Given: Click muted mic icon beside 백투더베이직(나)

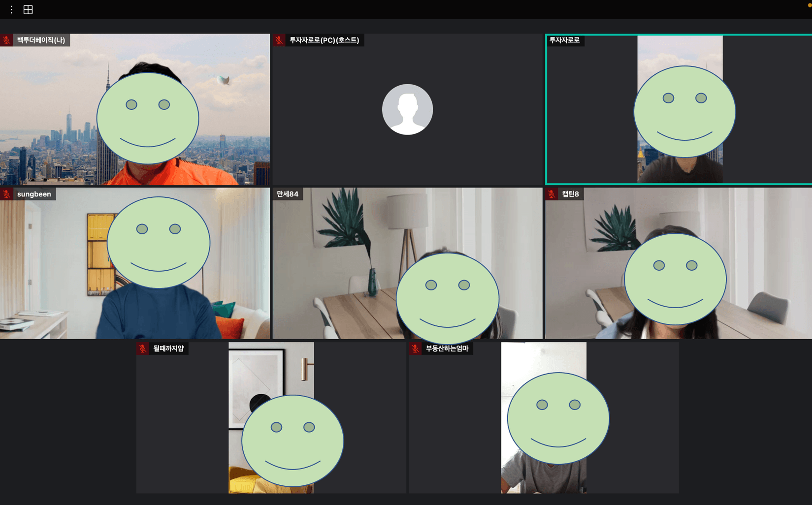Looking at the screenshot, I should (x=6, y=40).
